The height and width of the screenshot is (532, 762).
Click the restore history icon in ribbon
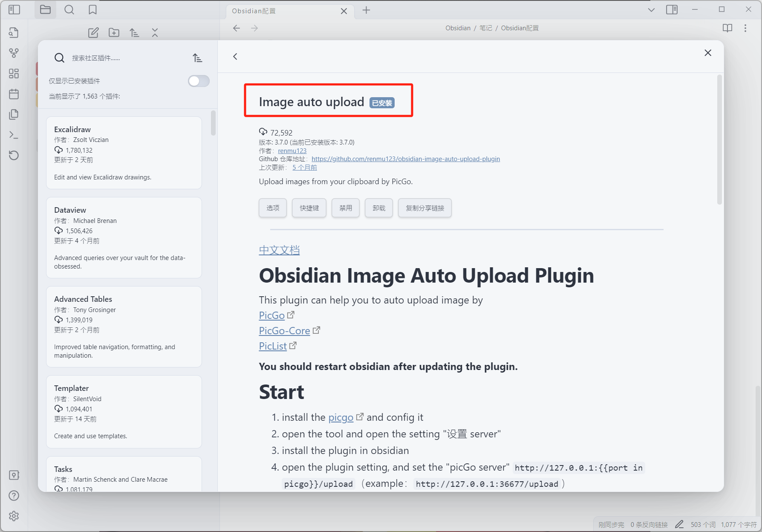tap(14, 155)
